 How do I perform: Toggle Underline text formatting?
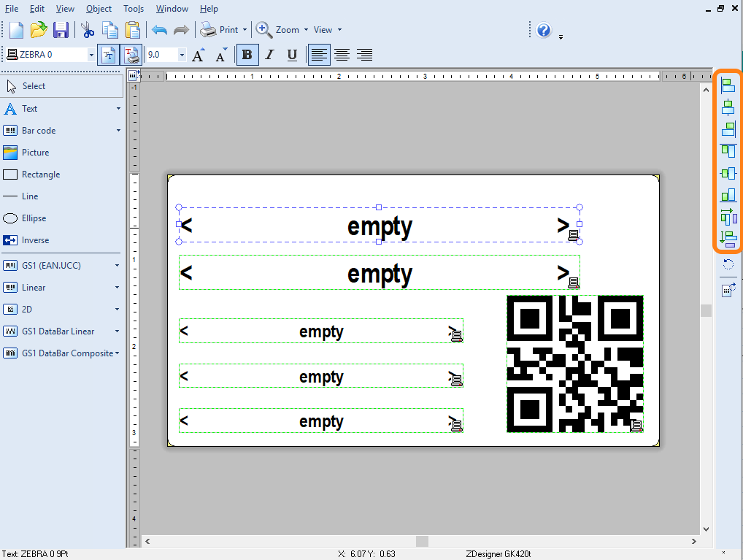tap(292, 55)
